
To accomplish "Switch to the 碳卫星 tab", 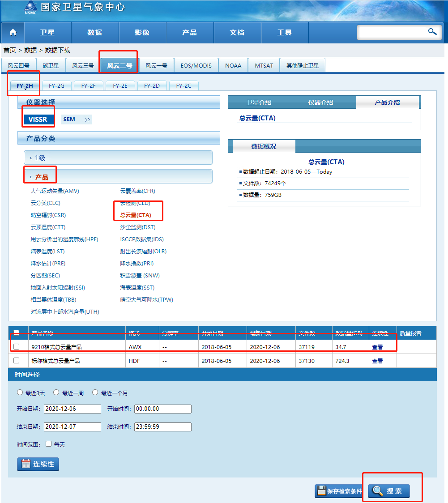I will coord(51,65).
